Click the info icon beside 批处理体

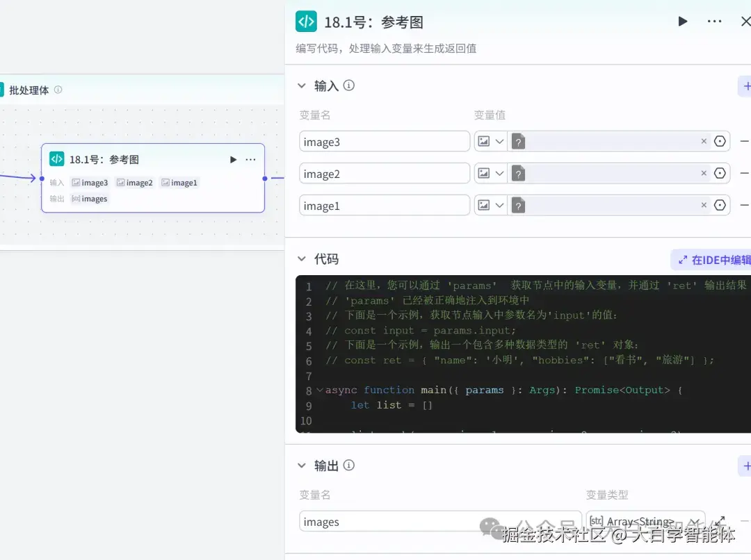coord(58,90)
